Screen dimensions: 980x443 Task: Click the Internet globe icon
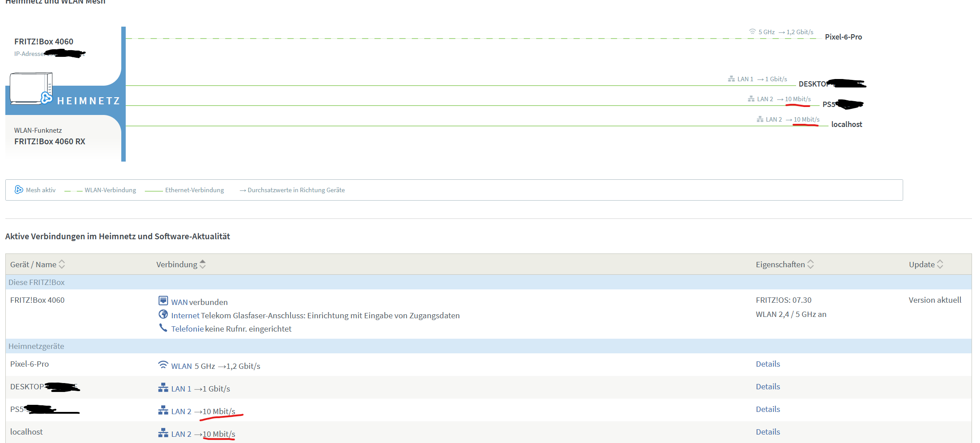tap(163, 314)
